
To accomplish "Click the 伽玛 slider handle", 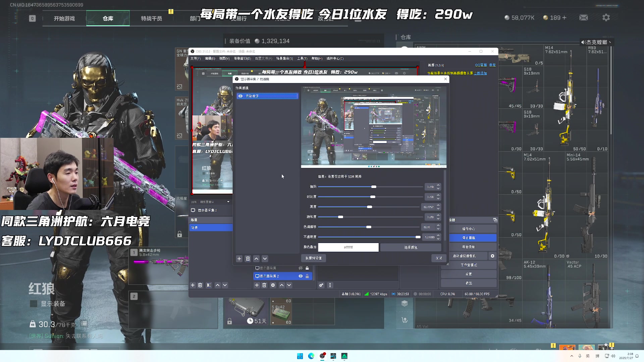I will 374,187.
